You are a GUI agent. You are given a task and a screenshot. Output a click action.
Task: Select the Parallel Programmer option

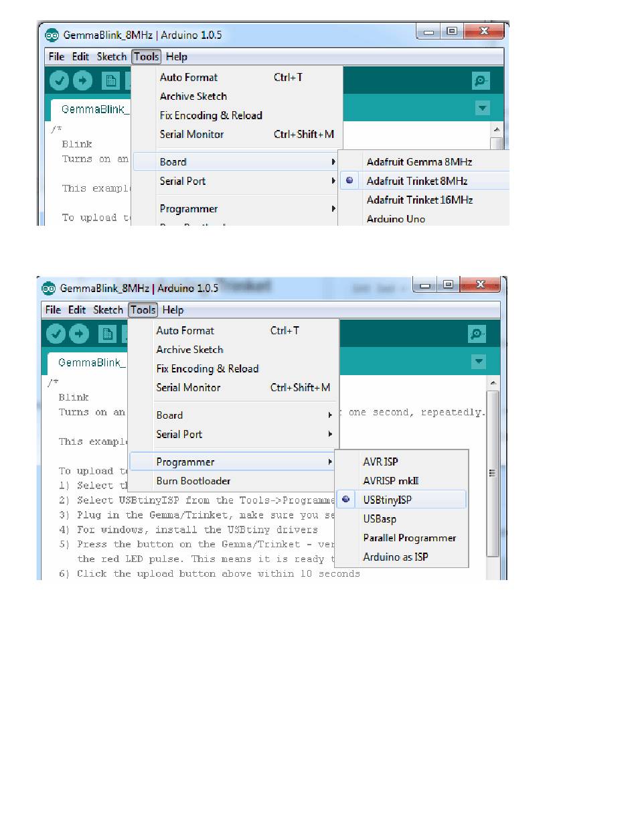click(401, 538)
